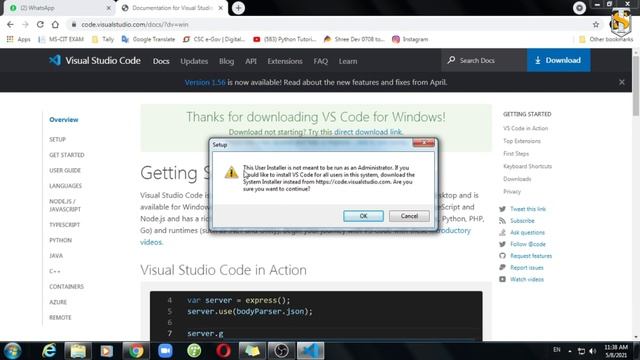Screen dimensions: 640x360
Task: Open Opera from the taskbar
Action: [x=223, y=351]
